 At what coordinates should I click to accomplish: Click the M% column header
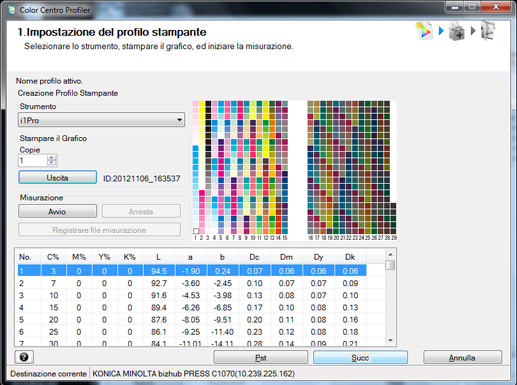click(x=79, y=257)
